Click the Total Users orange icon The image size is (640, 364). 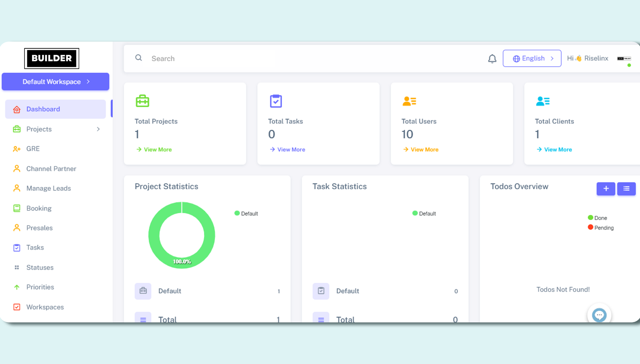(409, 101)
